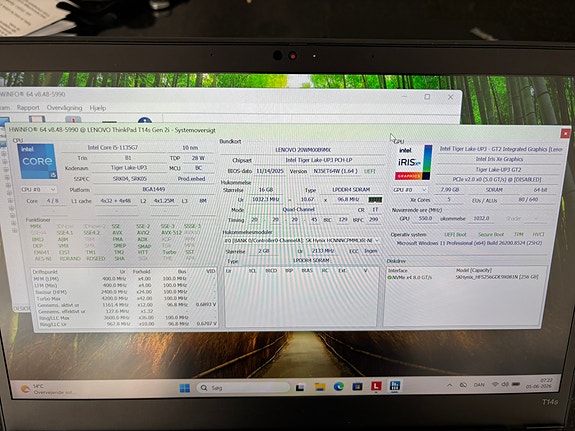The width and height of the screenshot is (575, 431).
Task: Open the Overvågning menu
Action: point(64,107)
